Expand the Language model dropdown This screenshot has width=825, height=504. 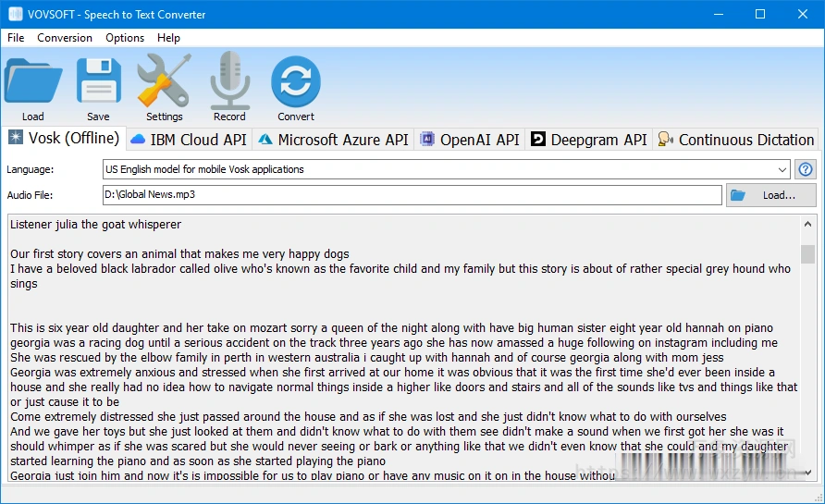tap(782, 169)
